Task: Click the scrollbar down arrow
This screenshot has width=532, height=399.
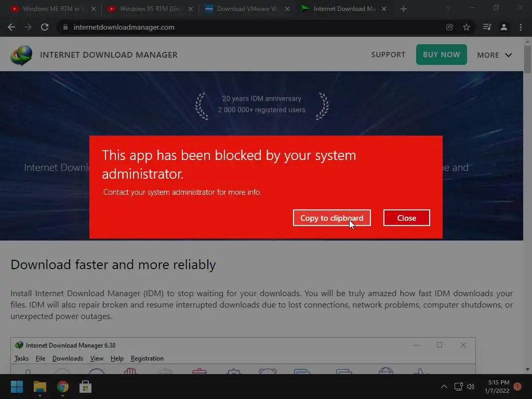Action: coord(527,369)
